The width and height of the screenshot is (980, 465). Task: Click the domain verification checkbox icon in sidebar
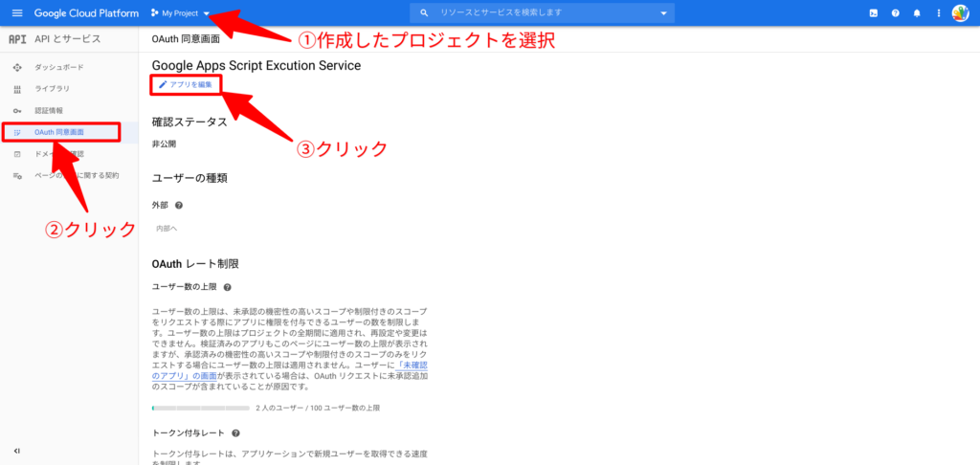[17, 154]
